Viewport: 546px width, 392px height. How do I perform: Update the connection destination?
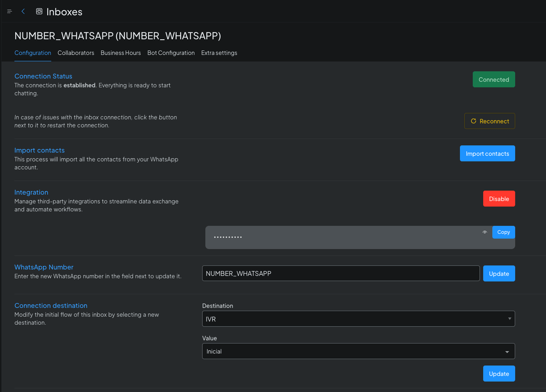pos(499,374)
